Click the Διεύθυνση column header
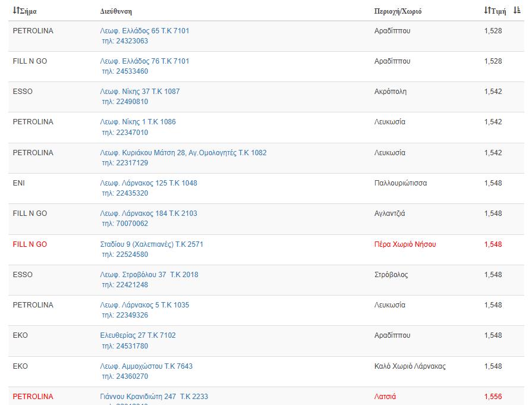 click(x=116, y=11)
